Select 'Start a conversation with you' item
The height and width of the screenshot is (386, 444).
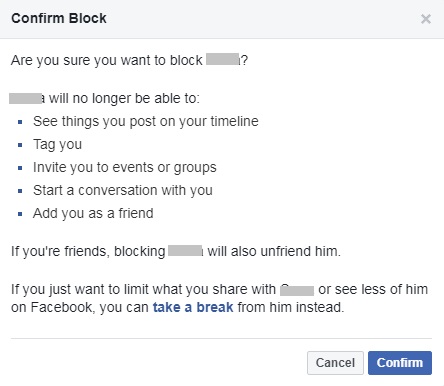point(123,190)
